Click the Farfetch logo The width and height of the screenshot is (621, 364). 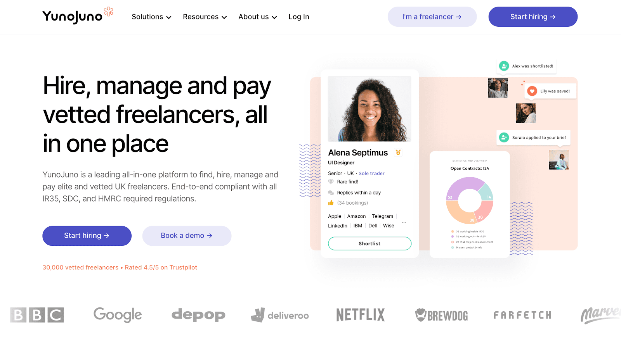click(522, 315)
